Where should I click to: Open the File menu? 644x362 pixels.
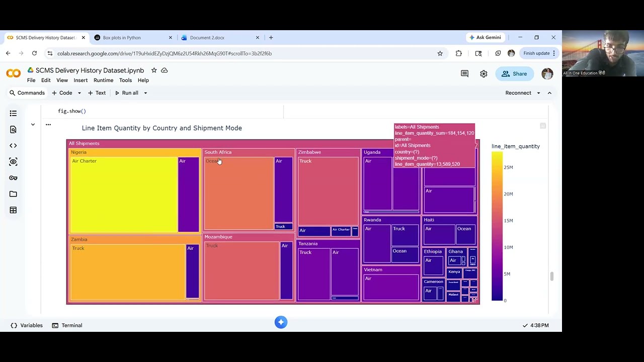click(x=31, y=80)
